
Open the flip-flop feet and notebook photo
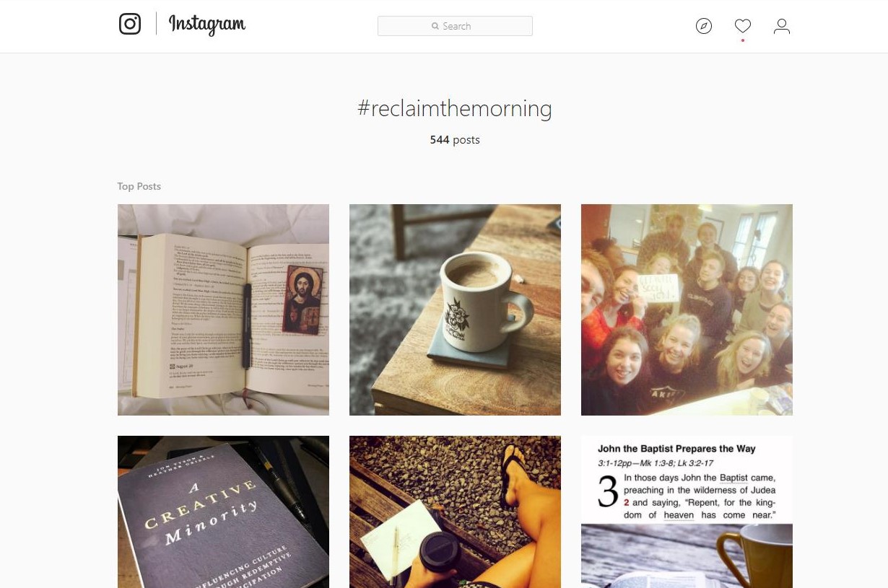pyautogui.click(x=455, y=512)
